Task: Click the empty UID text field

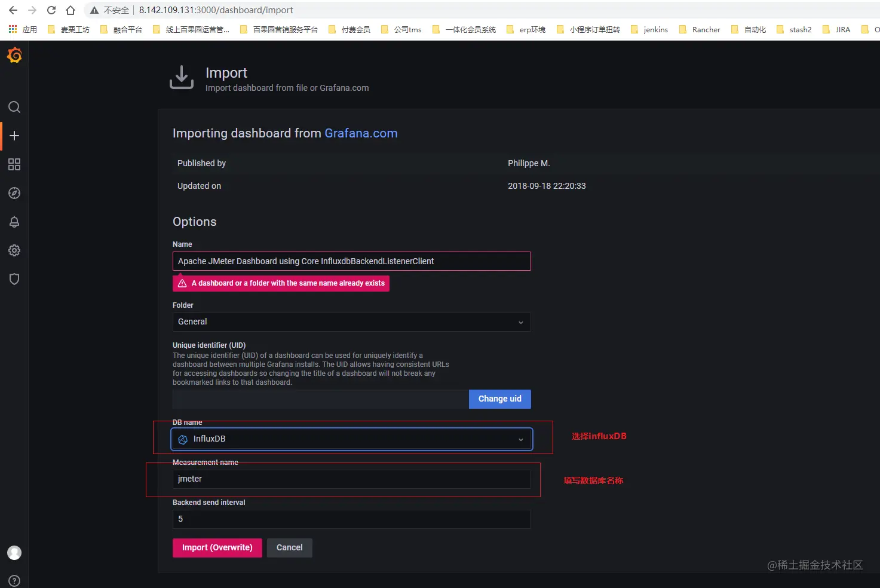Action: pyautogui.click(x=321, y=399)
